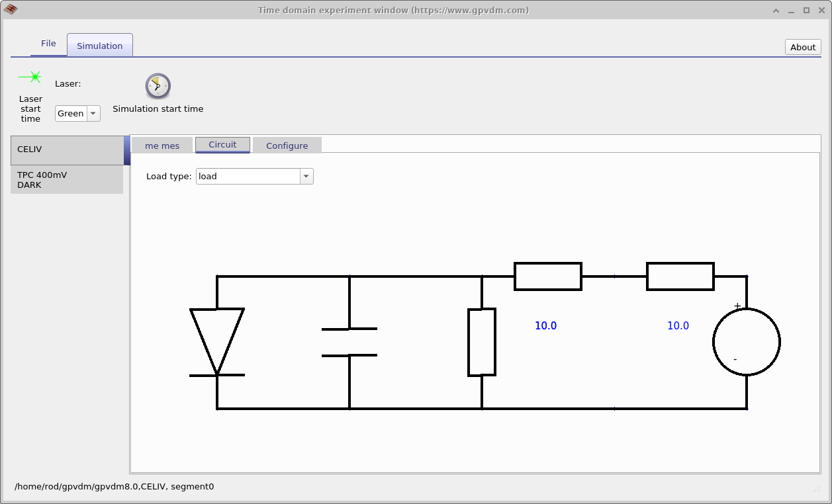Select the first horizontal resistor in the circuit
This screenshot has width=832, height=504.
(x=547, y=276)
